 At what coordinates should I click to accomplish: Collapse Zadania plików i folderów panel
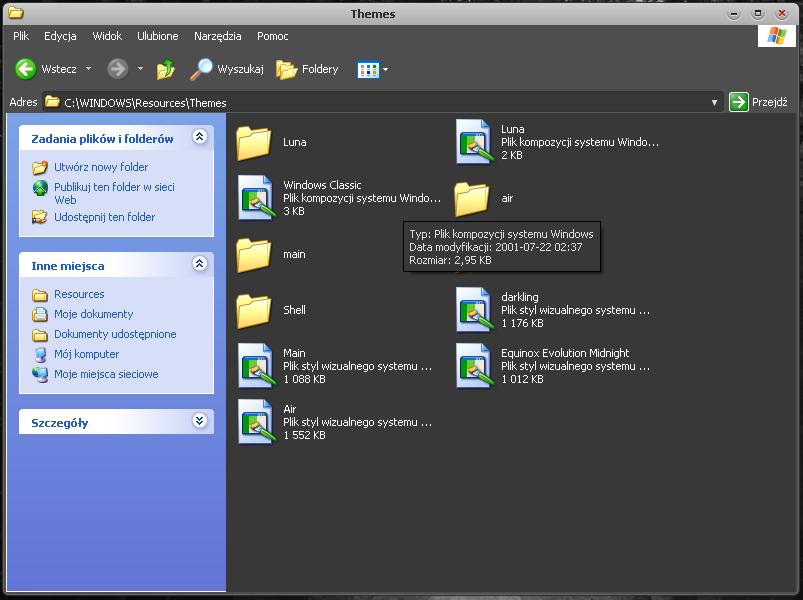pyautogui.click(x=200, y=136)
